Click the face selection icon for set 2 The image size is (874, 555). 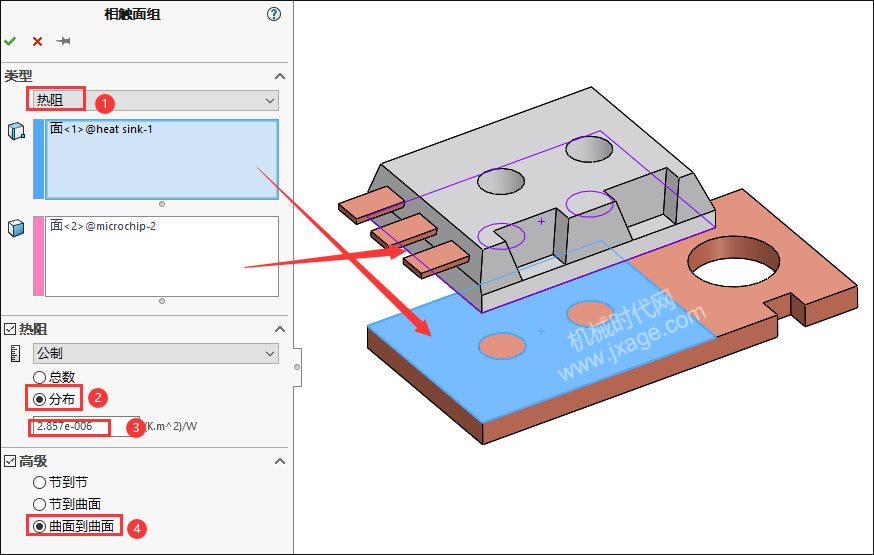point(16,228)
